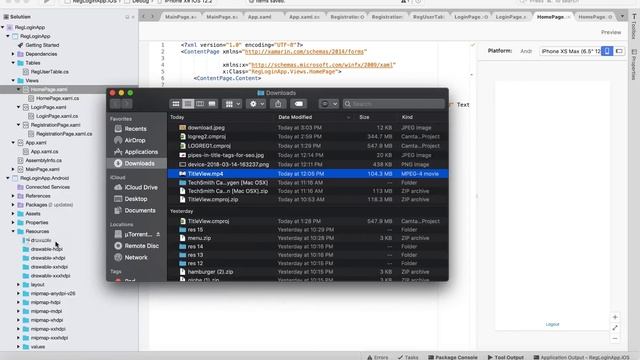
Task: Expand the layout folder
Action: [18, 284]
